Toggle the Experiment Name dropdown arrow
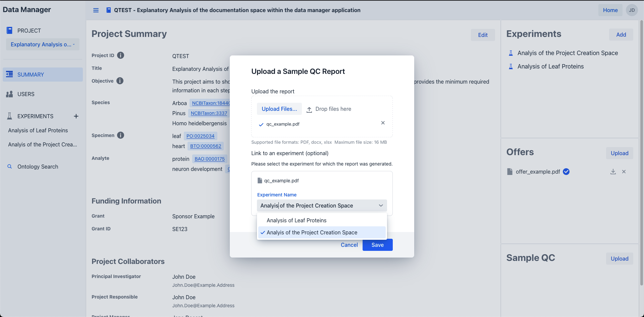Viewport: 644px width, 317px height. pyautogui.click(x=381, y=206)
